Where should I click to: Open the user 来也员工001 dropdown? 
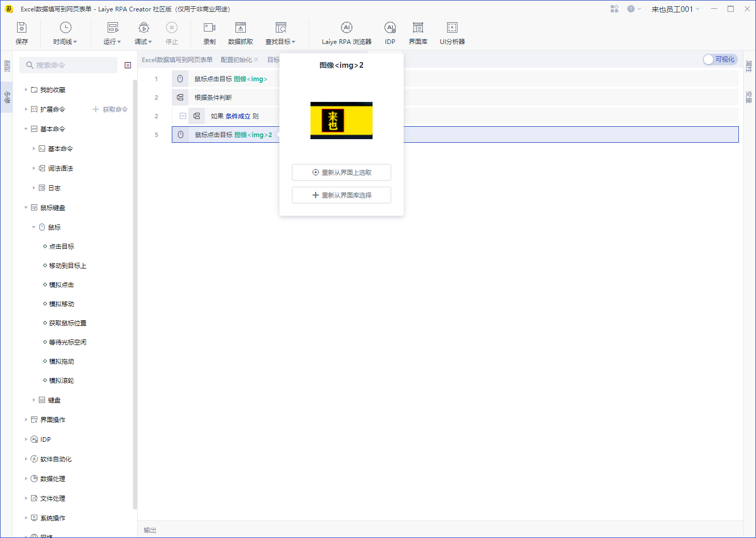pos(675,9)
